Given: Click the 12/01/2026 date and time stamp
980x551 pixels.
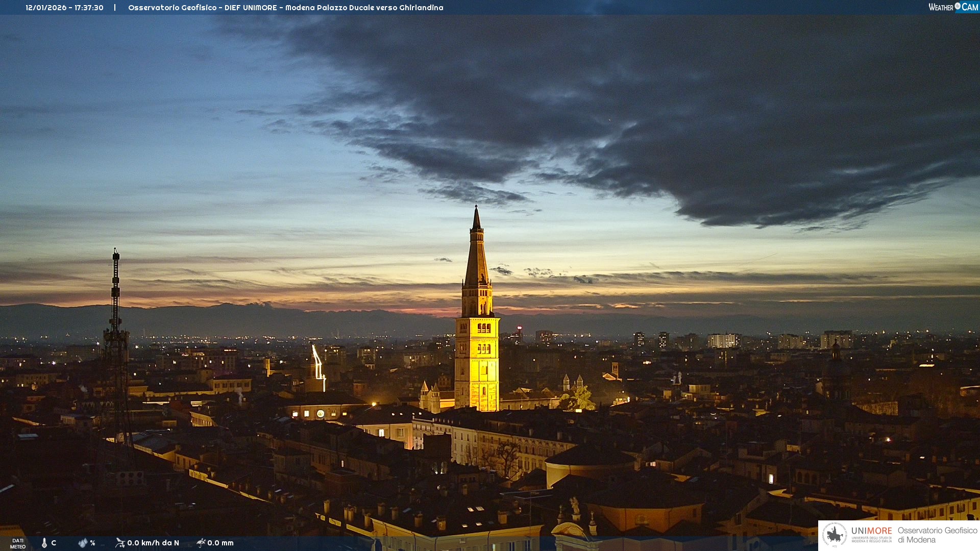Looking at the screenshot, I should click(64, 8).
